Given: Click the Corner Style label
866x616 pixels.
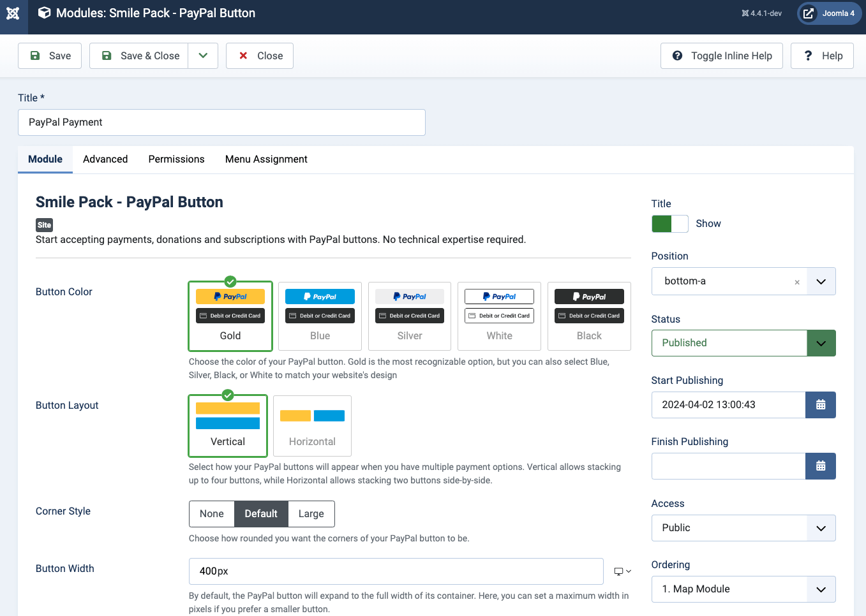Looking at the screenshot, I should [63, 511].
